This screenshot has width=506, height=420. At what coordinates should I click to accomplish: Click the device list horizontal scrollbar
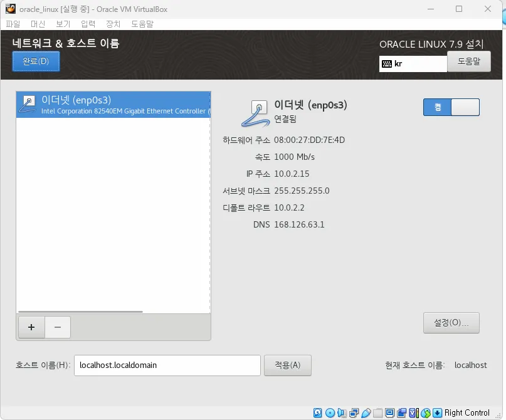click(80, 312)
